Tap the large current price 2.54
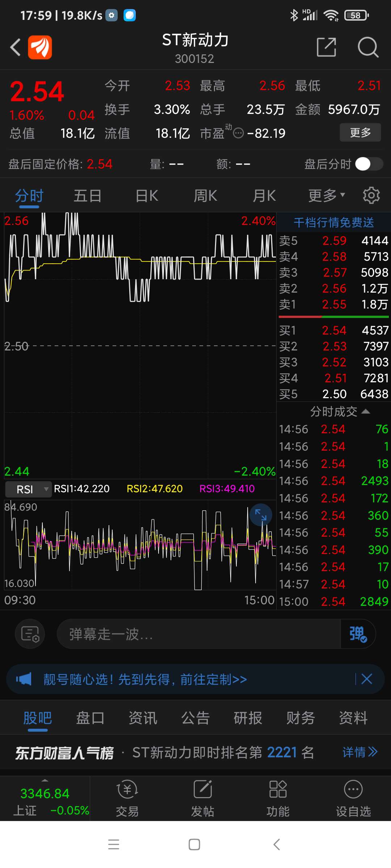391x868 pixels. (x=37, y=91)
